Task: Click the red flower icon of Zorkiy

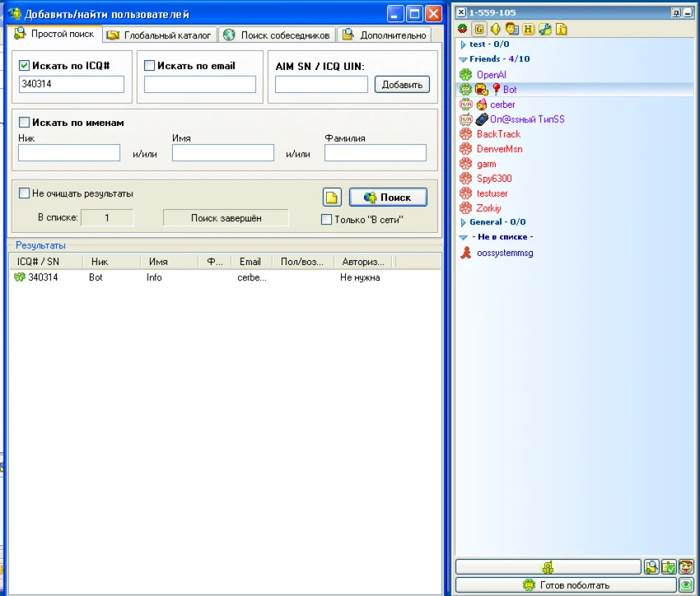Action: point(465,208)
